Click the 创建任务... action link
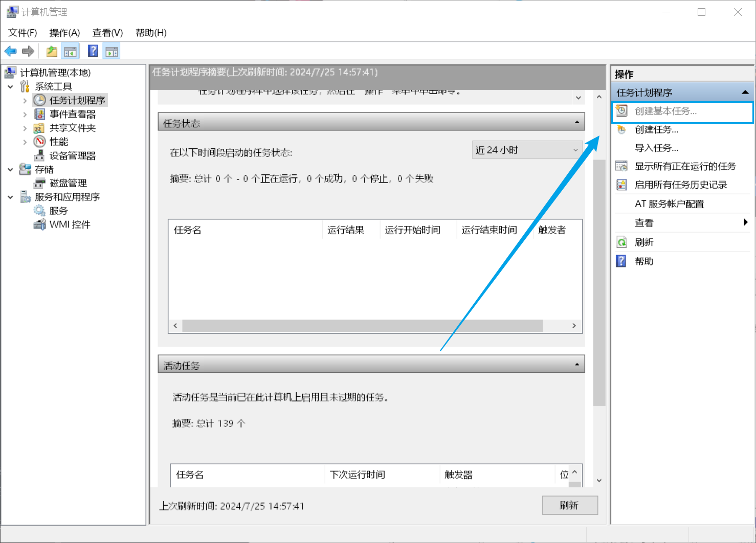756x543 pixels. [x=657, y=129]
